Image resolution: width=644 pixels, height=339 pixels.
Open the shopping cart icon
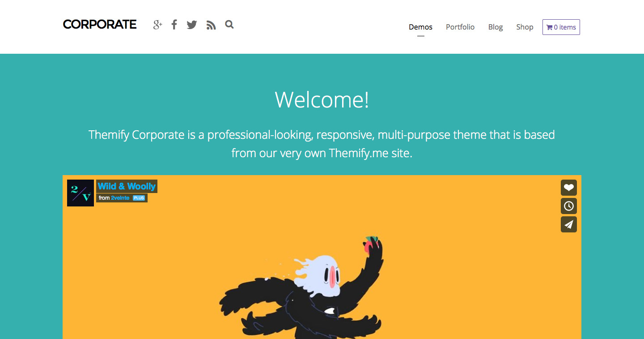tap(550, 27)
